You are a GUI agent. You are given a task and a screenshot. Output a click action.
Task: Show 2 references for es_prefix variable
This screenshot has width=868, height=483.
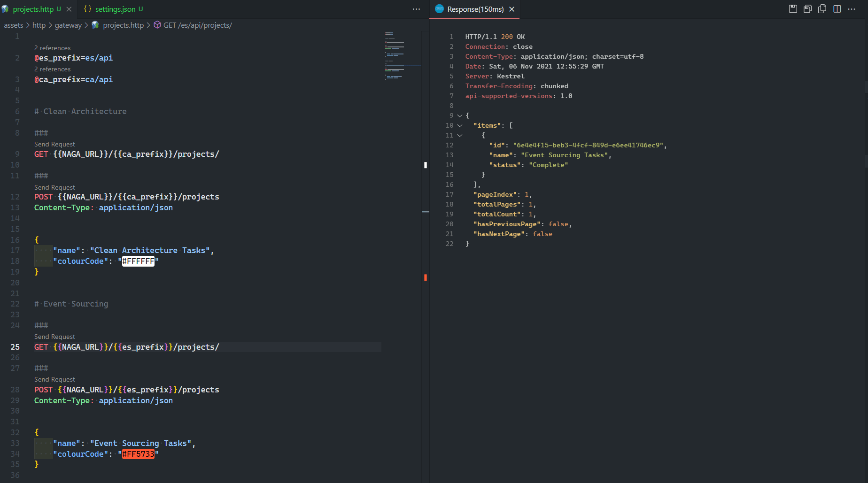pyautogui.click(x=52, y=48)
